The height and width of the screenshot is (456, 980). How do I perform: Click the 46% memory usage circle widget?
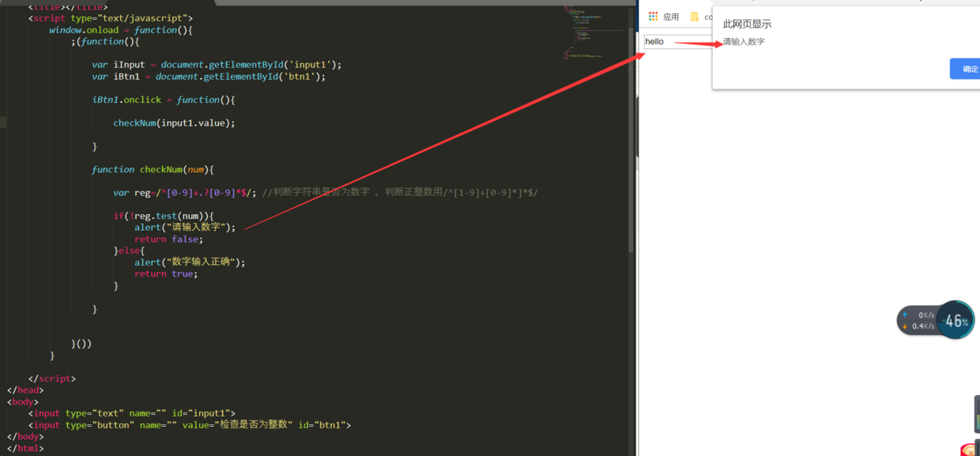(956, 321)
